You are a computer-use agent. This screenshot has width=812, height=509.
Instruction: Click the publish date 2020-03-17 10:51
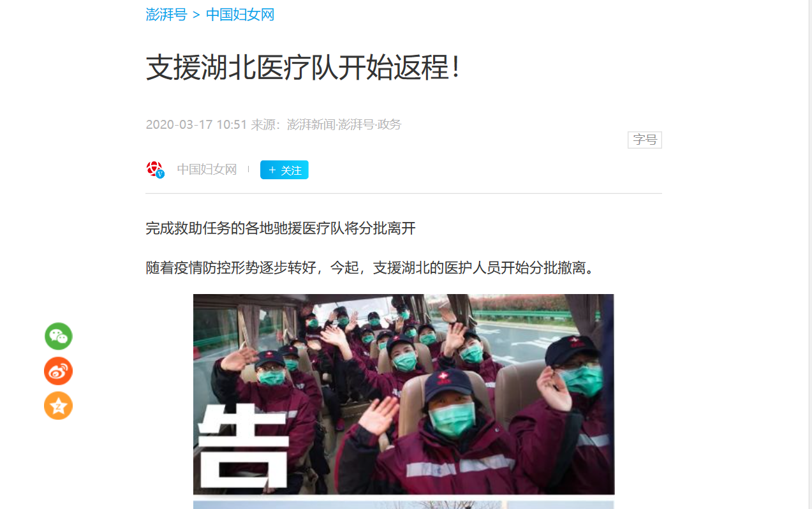[x=196, y=124]
